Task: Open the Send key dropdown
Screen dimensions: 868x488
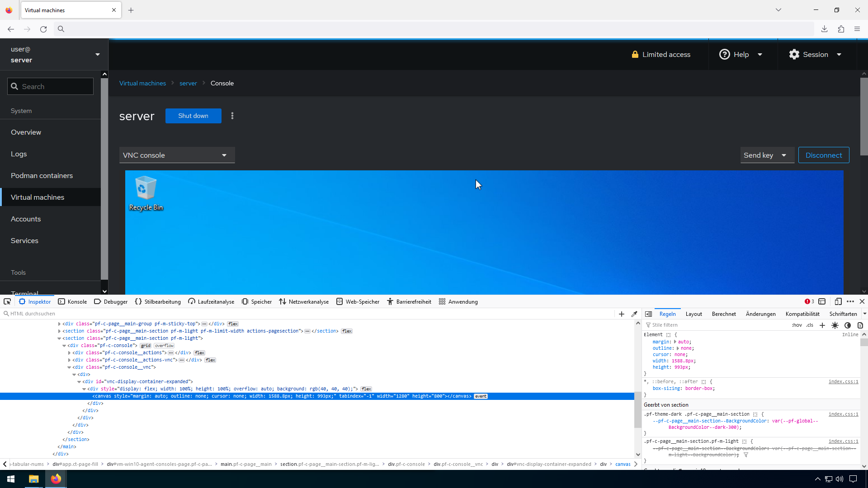Action: coord(767,155)
